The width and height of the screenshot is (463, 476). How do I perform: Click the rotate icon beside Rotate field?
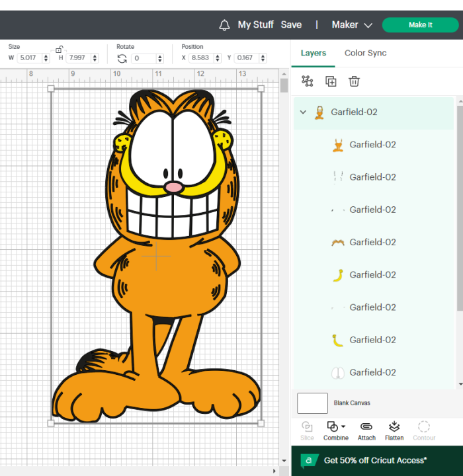coord(122,59)
